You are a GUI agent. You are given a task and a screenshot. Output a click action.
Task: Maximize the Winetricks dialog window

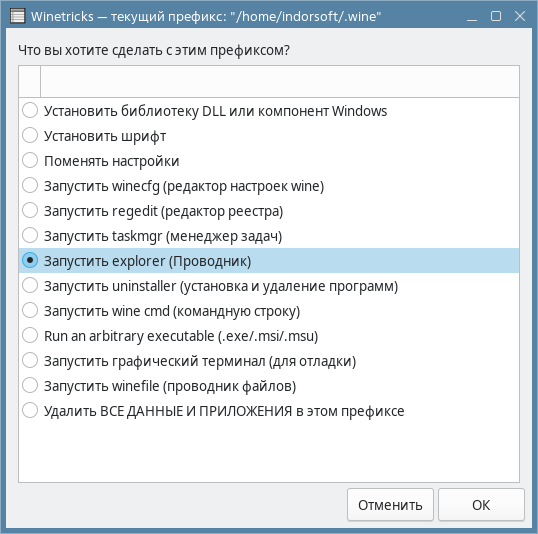coord(496,16)
